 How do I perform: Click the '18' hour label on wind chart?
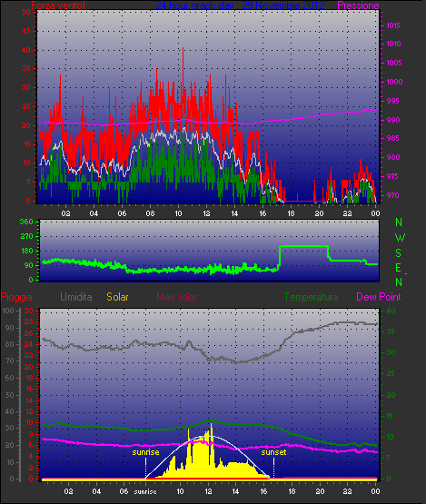pyautogui.click(x=291, y=213)
